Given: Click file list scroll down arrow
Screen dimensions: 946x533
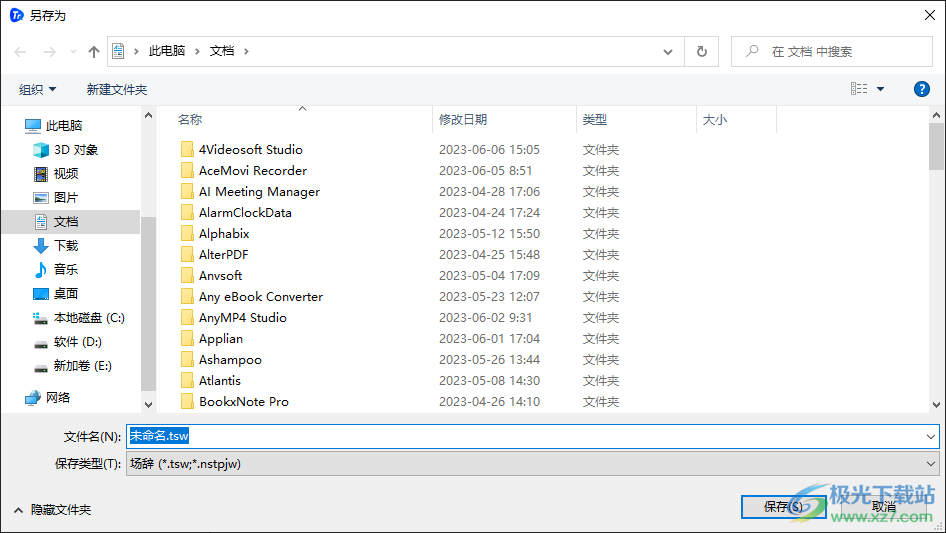Looking at the screenshot, I should tap(936, 404).
